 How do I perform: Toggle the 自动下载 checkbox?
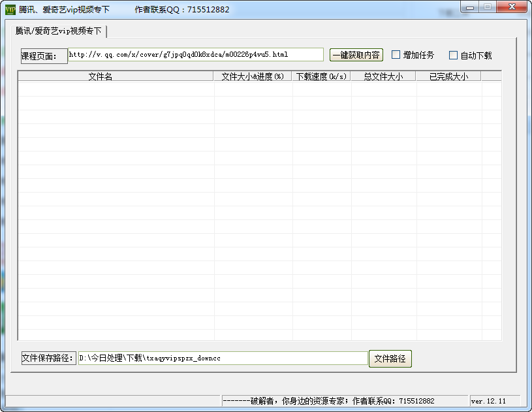pos(454,55)
